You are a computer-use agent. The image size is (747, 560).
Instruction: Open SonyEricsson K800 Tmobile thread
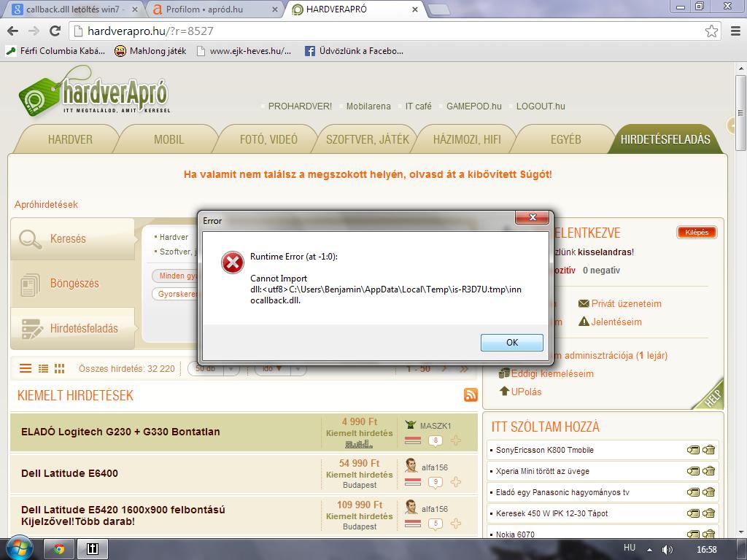tap(544, 450)
